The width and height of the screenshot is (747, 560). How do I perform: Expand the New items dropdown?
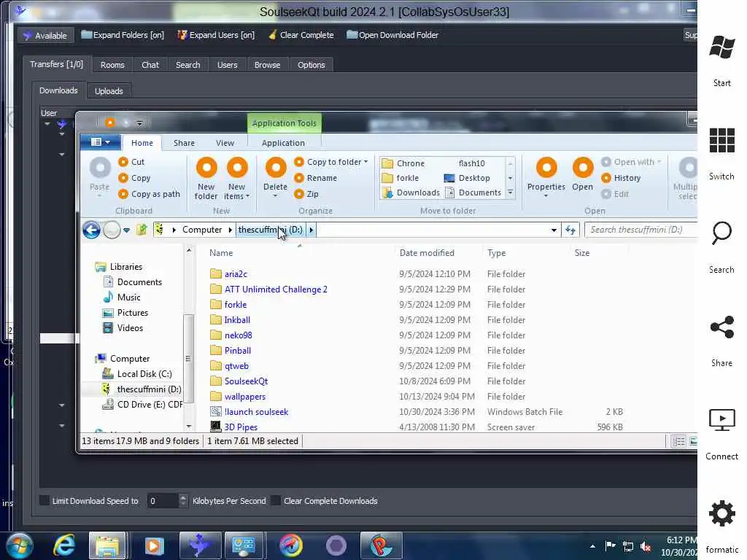[x=248, y=196]
